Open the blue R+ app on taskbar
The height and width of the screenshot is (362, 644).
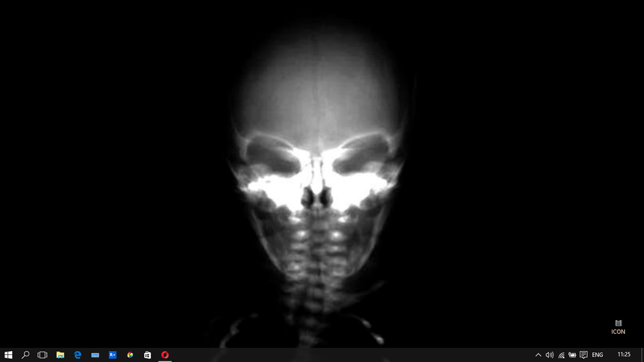click(113, 355)
